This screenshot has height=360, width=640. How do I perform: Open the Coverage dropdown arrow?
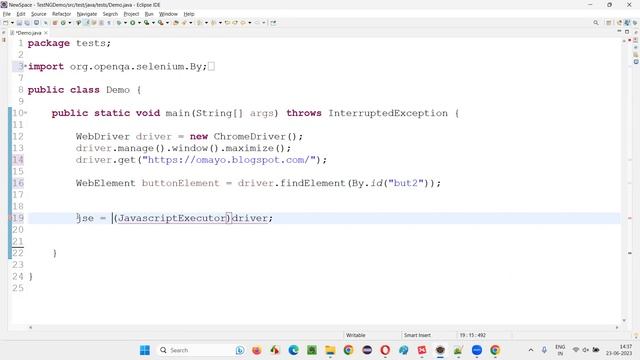153,23
